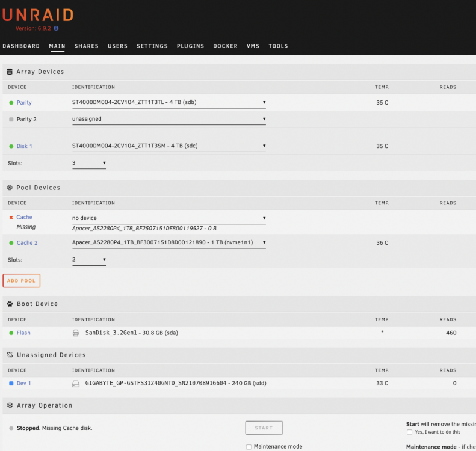This screenshot has width=476, height=451.
Task: Open the Shares tab
Action: pyautogui.click(x=87, y=46)
